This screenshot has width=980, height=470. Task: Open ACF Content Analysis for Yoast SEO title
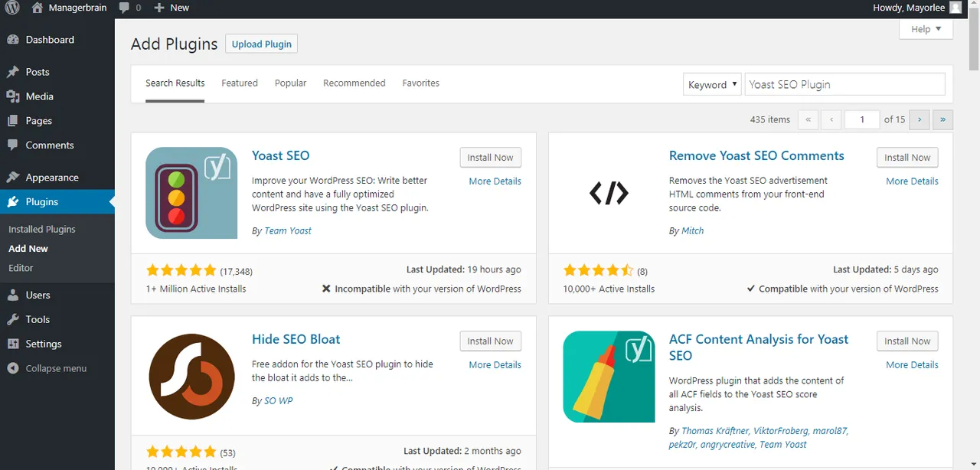pos(759,348)
